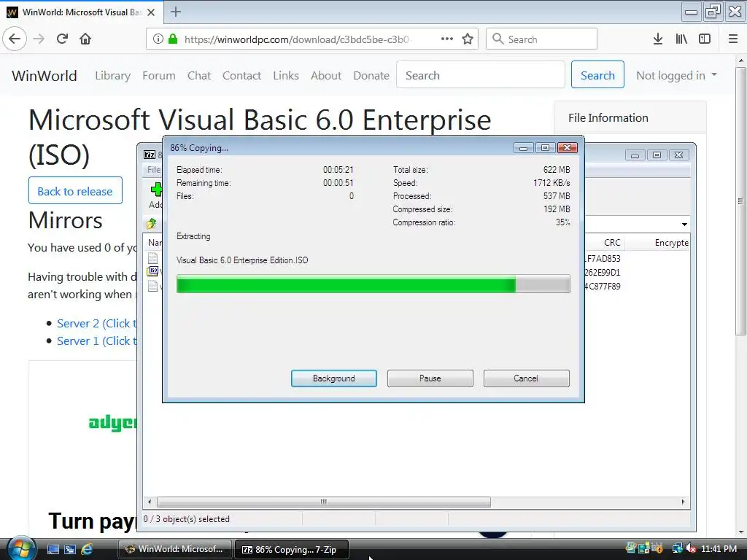Click the 7-Zip up-folder icon
The width and height of the screenshot is (747, 560).
[x=152, y=223]
